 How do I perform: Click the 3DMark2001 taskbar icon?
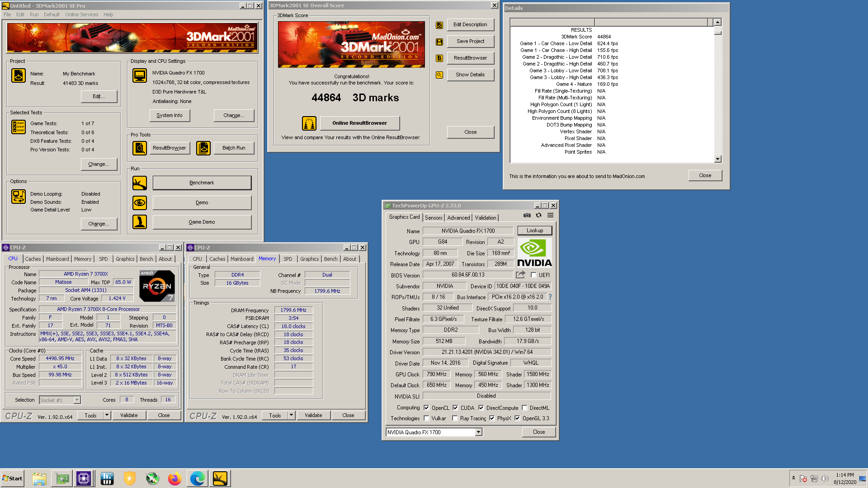point(220,479)
